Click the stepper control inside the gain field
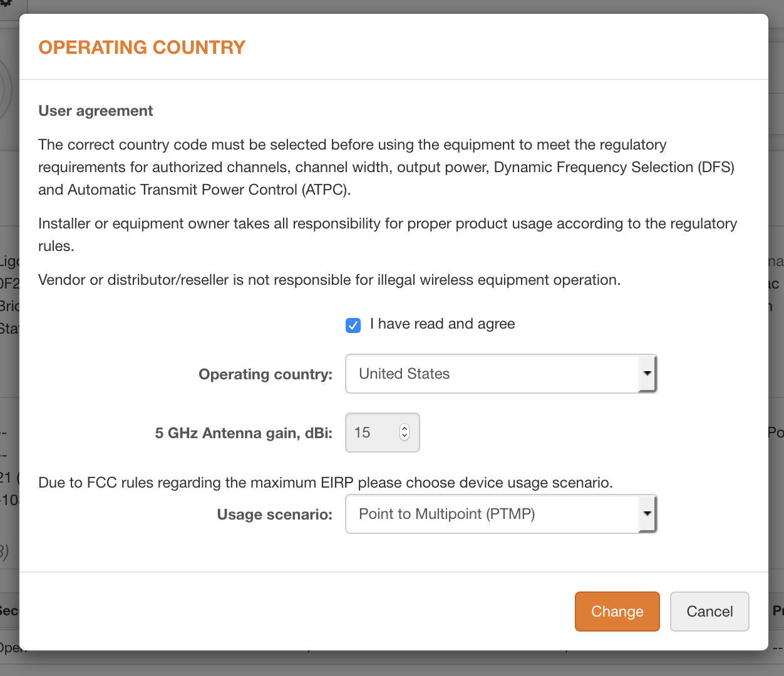 click(x=405, y=433)
